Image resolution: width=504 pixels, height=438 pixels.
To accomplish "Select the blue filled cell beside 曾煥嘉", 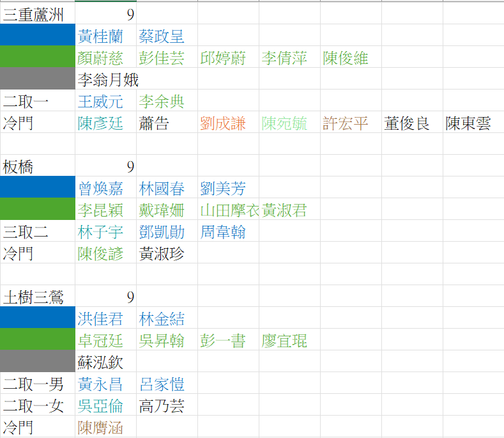I will pyautogui.click(x=38, y=187).
